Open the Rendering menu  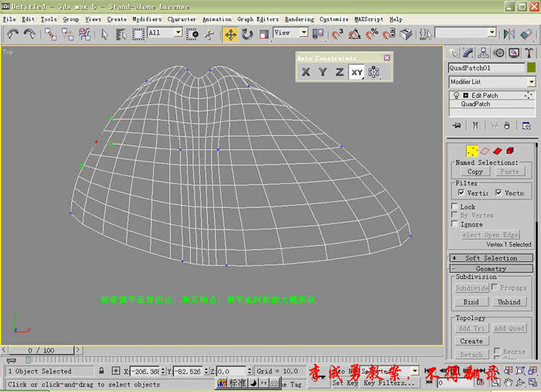point(299,19)
